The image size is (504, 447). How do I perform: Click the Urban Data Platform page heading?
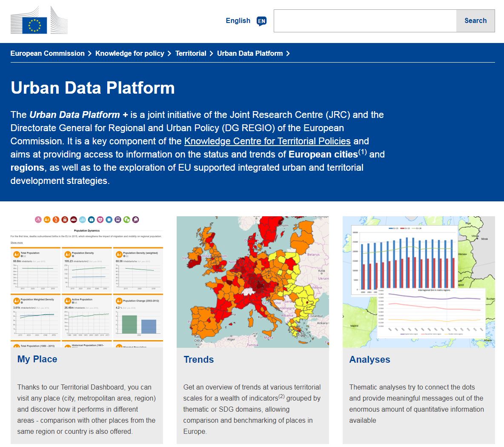tap(92, 88)
